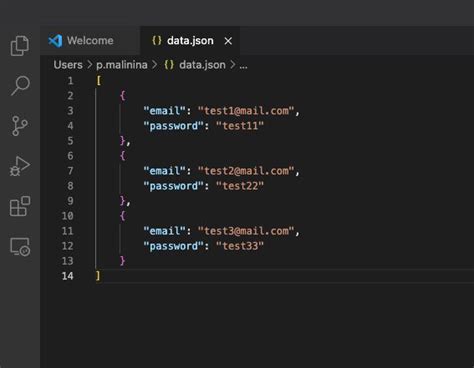This screenshot has height=368, width=474.
Task: Click line number 7 in the gutter
Action: point(70,171)
